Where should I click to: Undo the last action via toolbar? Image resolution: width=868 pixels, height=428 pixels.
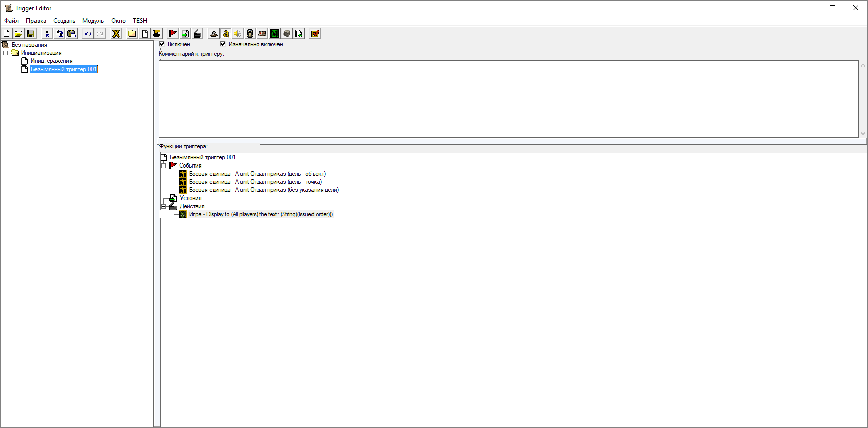pos(88,34)
